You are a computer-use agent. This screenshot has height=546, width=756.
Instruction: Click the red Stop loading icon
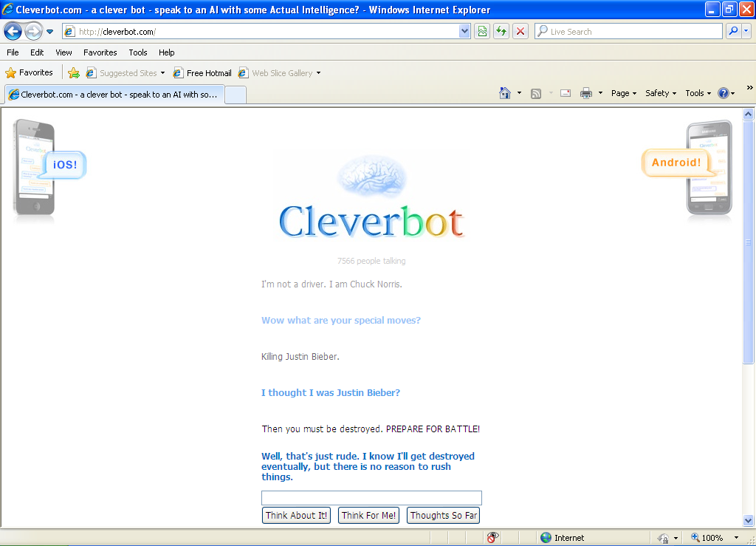click(520, 32)
